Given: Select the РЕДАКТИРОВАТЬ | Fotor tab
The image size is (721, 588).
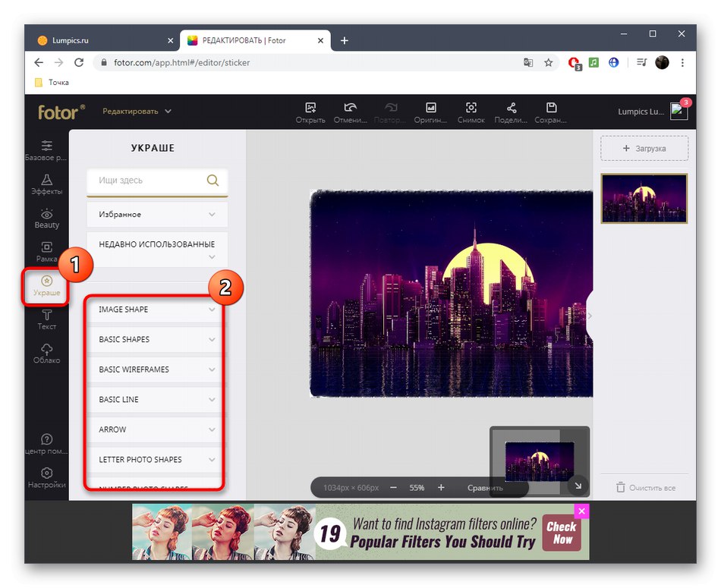Looking at the screenshot, I should coord(255,40).
